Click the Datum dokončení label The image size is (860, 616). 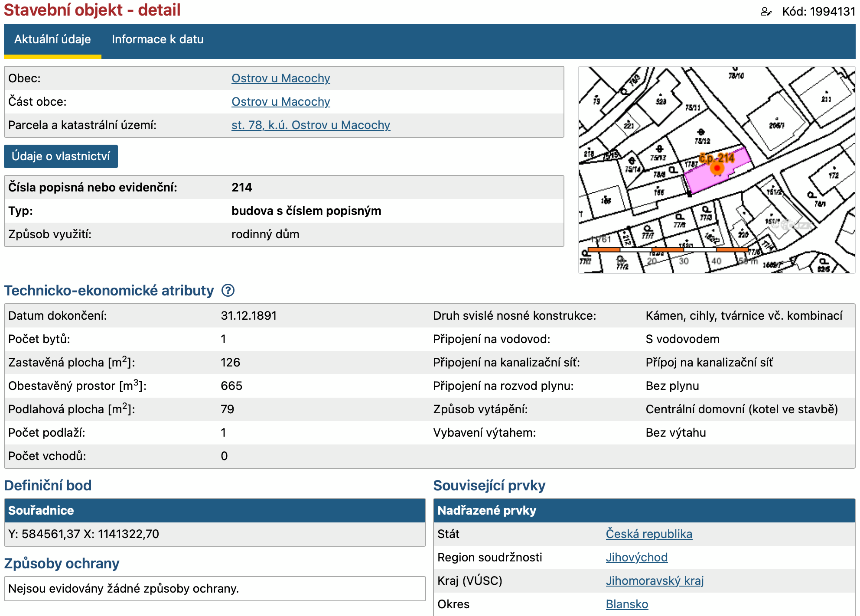(58, 316)
